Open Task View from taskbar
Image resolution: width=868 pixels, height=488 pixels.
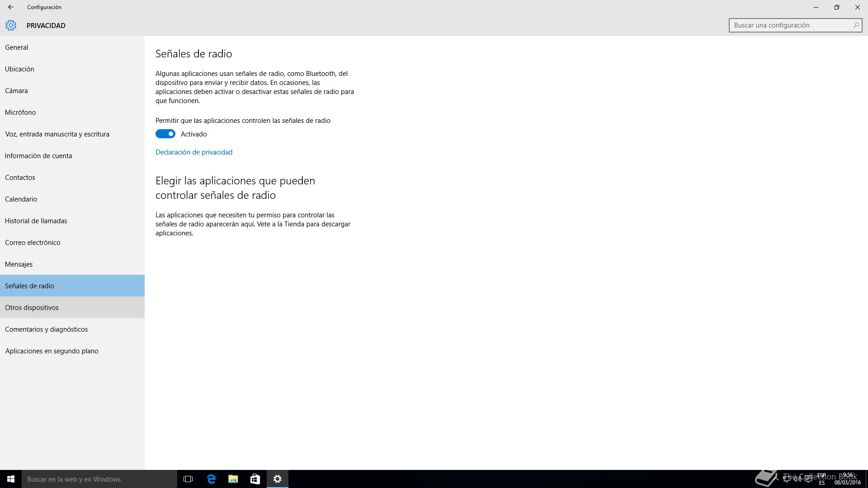188,479
